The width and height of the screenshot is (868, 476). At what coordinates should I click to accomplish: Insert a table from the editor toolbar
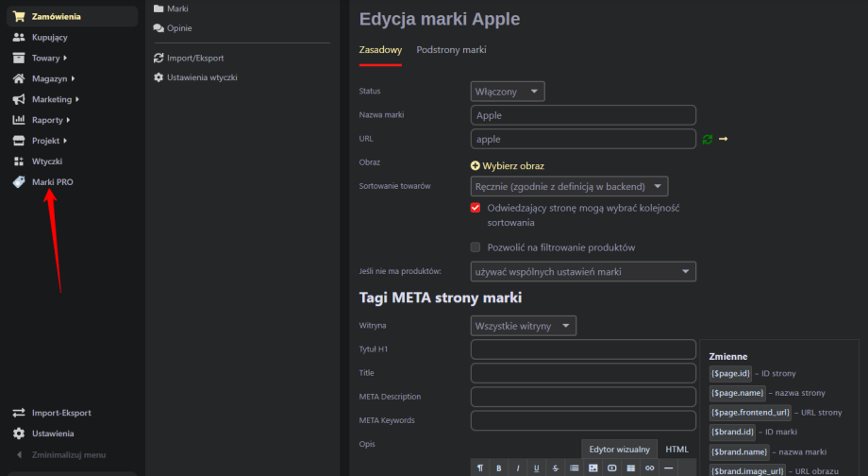click(630, 468)
